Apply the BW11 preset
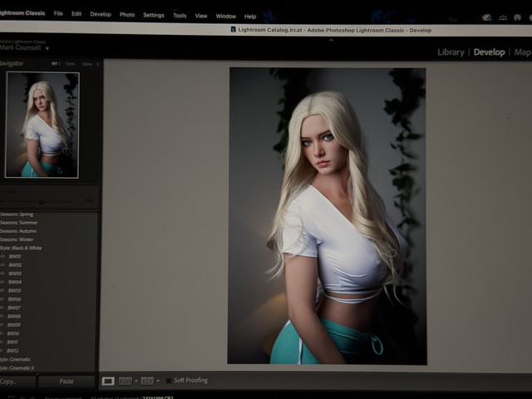 (12, 342)
